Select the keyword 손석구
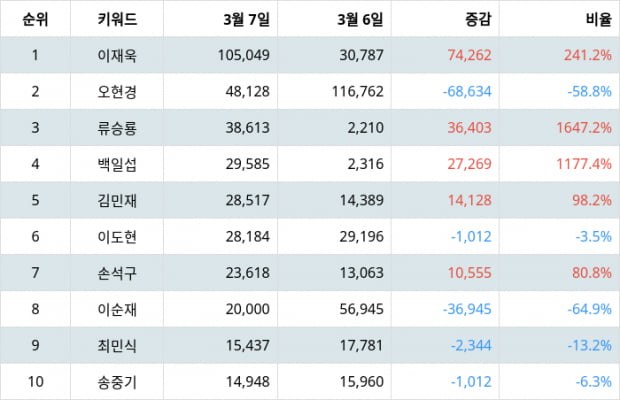 [x=117, y=272]
